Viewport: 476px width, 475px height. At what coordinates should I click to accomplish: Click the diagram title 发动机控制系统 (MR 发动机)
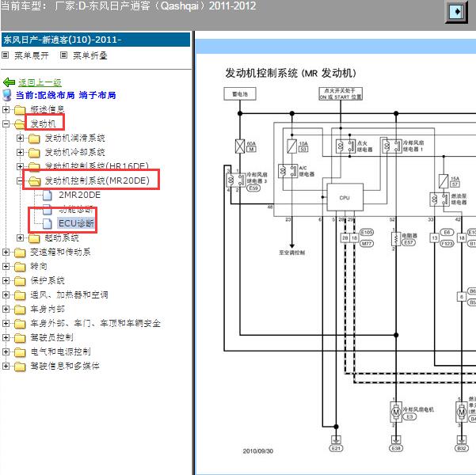point(291,73)
